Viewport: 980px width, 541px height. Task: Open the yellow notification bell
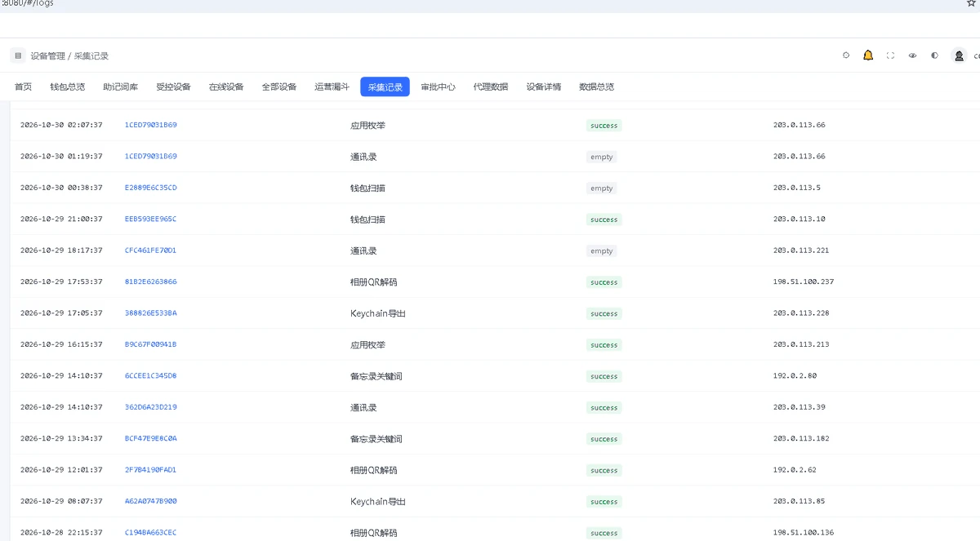tap(868, 55)
